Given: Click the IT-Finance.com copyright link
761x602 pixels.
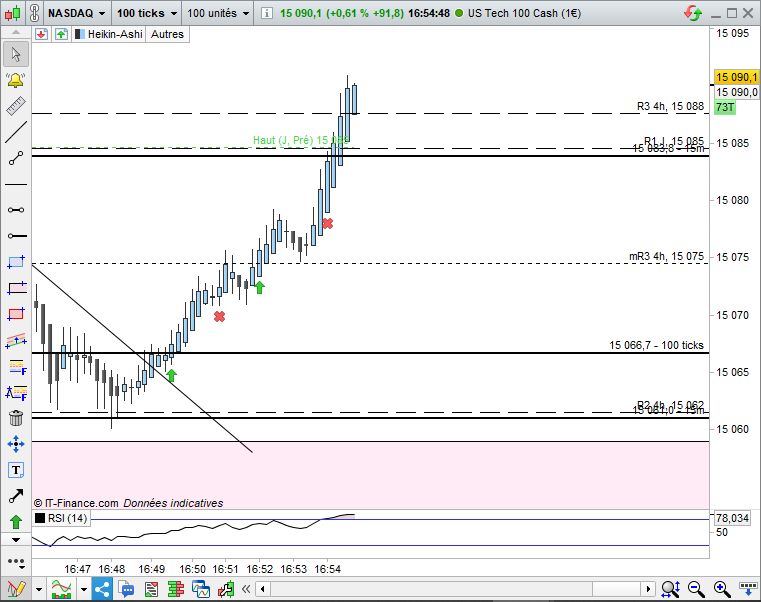Looking at the screenshot, I should coord(76,503).
